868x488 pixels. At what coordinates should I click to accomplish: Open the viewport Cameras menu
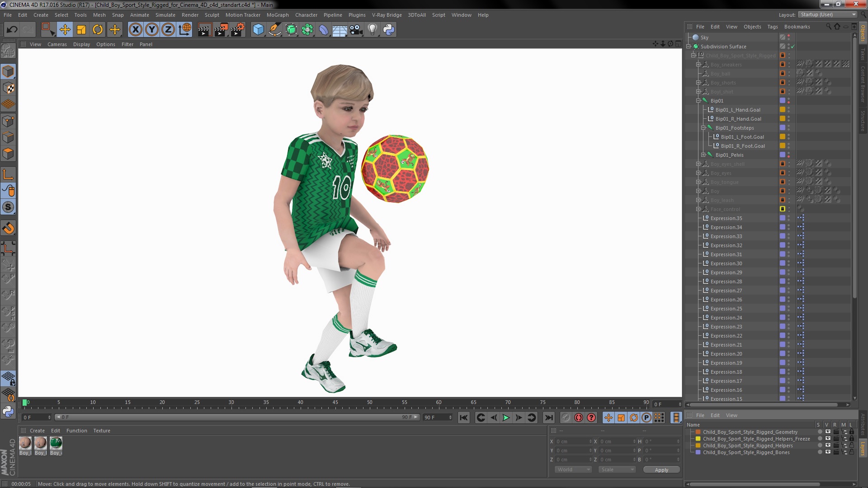click(x=57, y=44)
